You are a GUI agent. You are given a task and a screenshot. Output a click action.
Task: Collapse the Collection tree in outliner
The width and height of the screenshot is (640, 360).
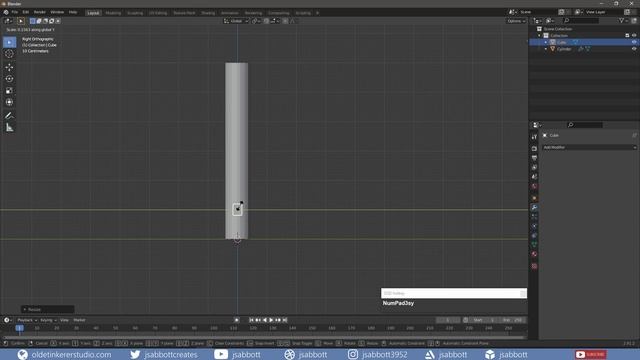point(540,36)
